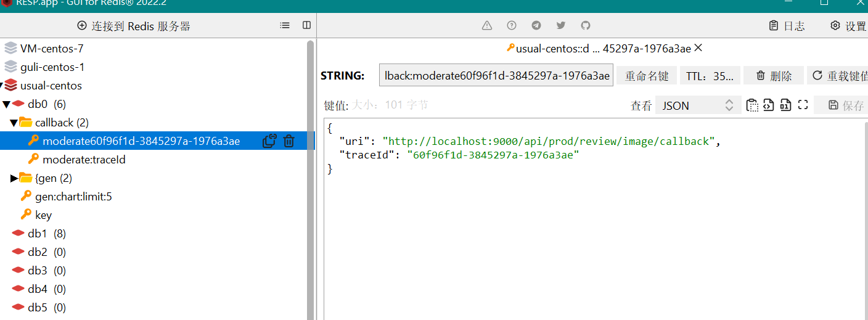Click the Twitter bird icon
Image resolution: width=868 pixels, height=320 pixels.
(561, 25)
